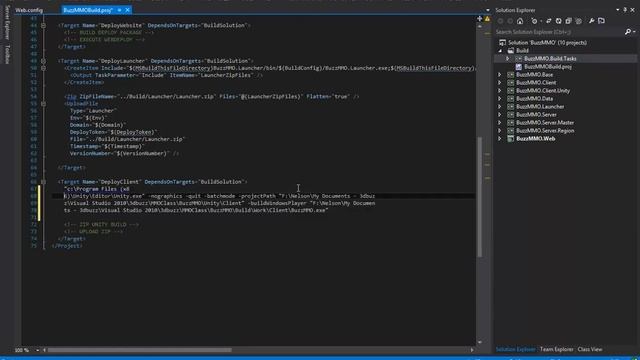Open the editor zoom level dropdown
The image size is (640, 360).
tap(37, 350)
